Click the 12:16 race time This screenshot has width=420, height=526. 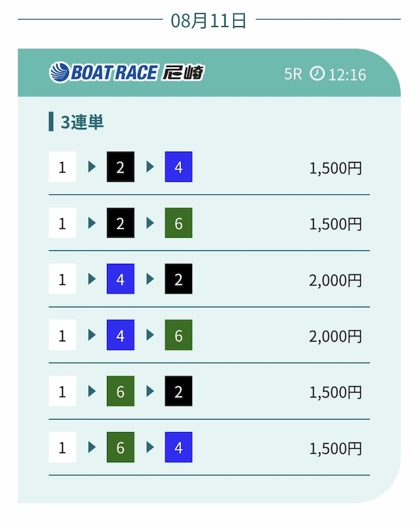point(347,75)
